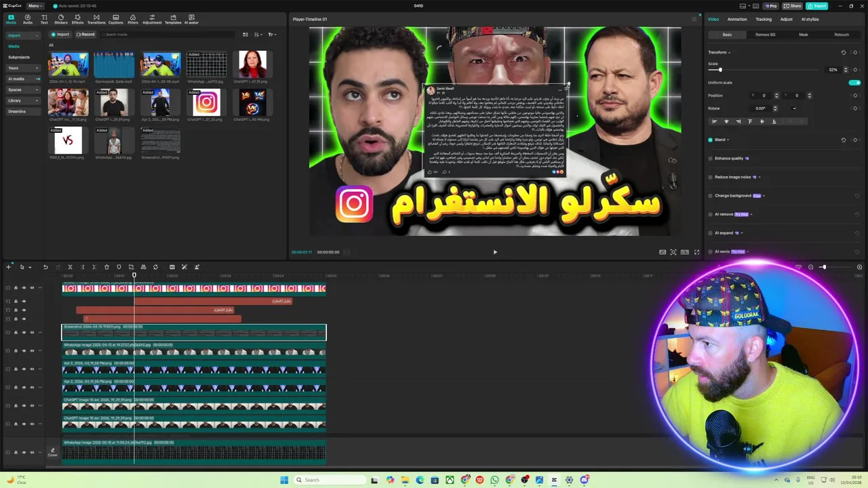The width and height of the screenshot is (868, 488).
Task: Select the Instagram logo media thumbnail
Action: point(206,102)
